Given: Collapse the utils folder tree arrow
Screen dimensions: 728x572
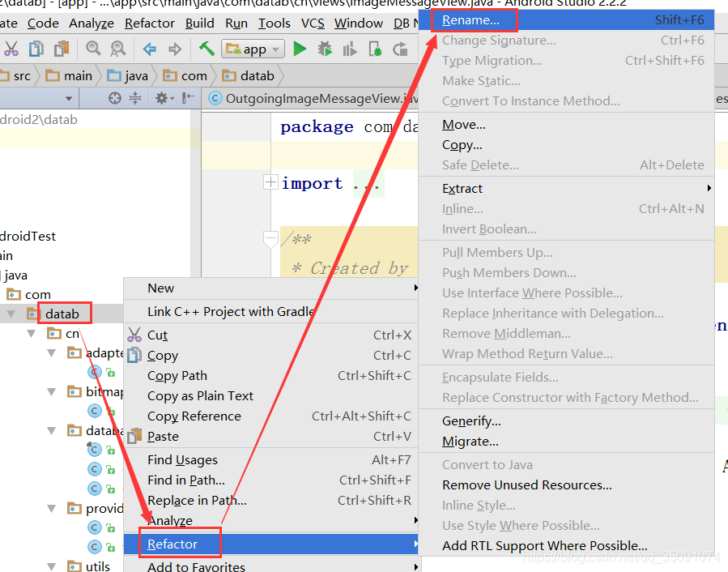Looking at the screenshot, I should coord(52,566).
